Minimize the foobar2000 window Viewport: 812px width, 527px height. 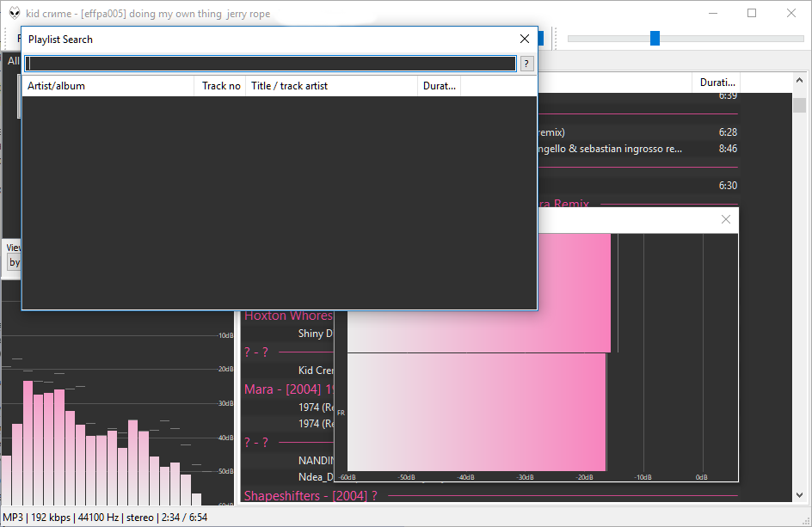click(713, 14)
